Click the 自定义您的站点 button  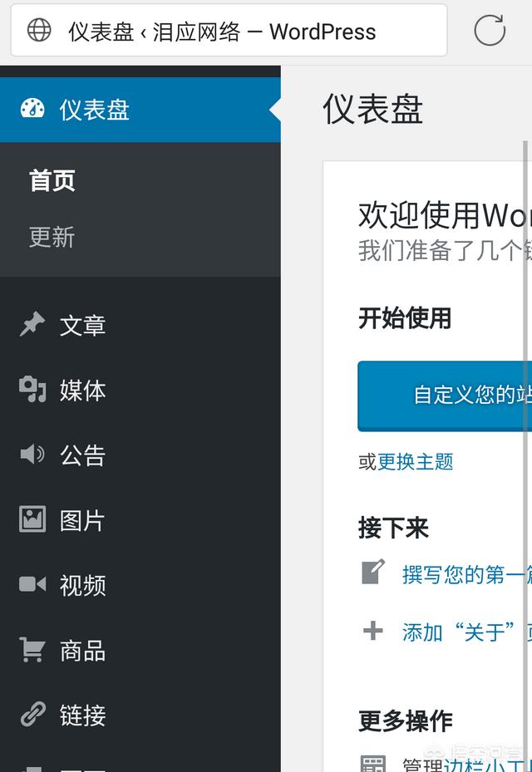coord(445,396)
